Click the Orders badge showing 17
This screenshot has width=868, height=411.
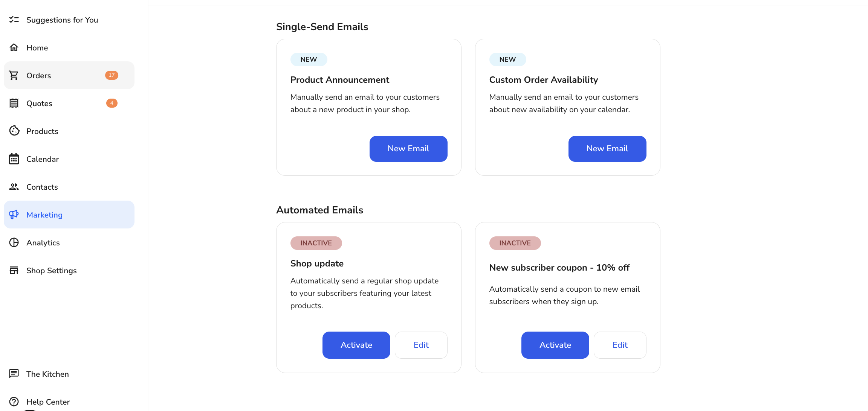click(x=112, y=75)
